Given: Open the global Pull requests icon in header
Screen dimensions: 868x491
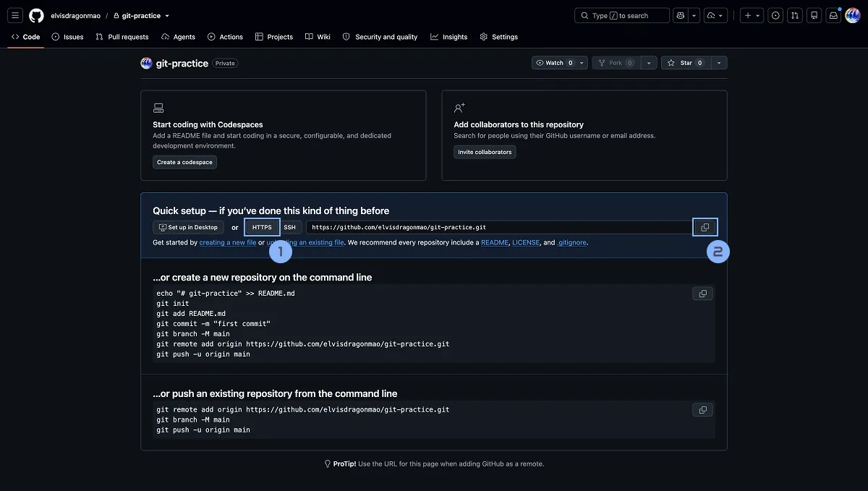Looking at the screenshot, I should click(x=795, y=15).
